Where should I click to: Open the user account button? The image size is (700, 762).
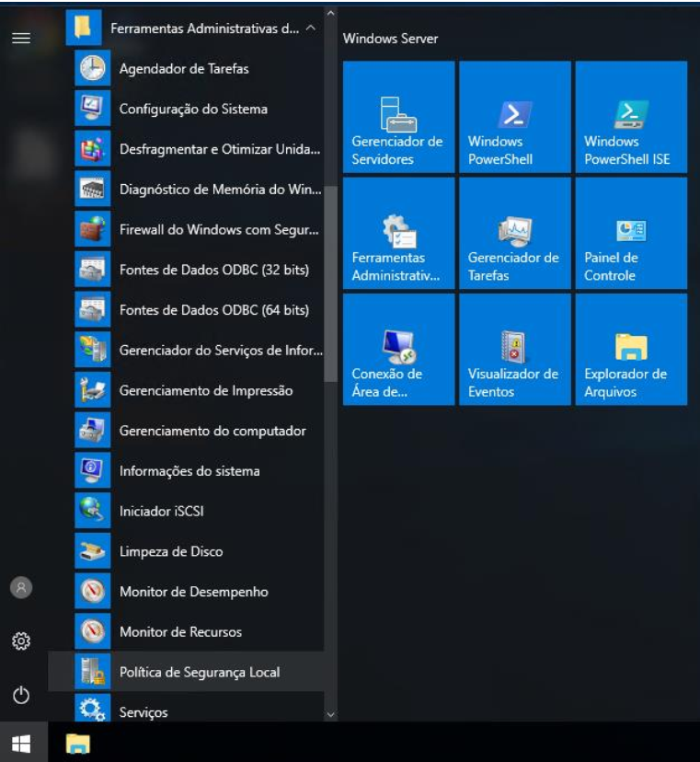point(21,587)
